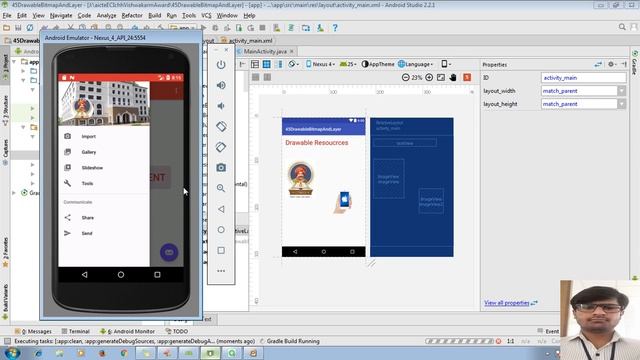
Task: Click the emulator sidebar overview square
Action: click(x=221, y=250)
